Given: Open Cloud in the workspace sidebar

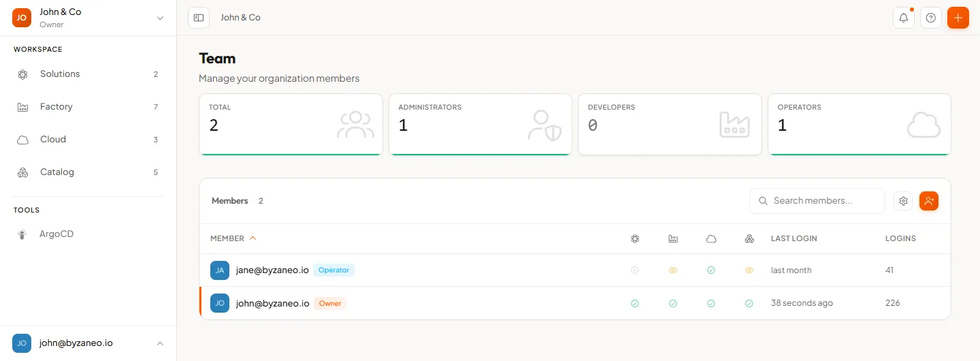Looking at the screenshot, I should [88, 140].
